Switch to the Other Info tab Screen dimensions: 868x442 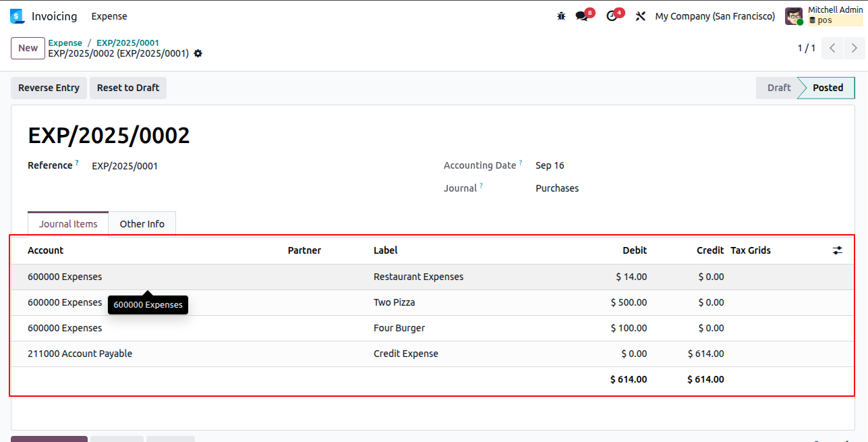pyautogui.click(x=142, y=224)
